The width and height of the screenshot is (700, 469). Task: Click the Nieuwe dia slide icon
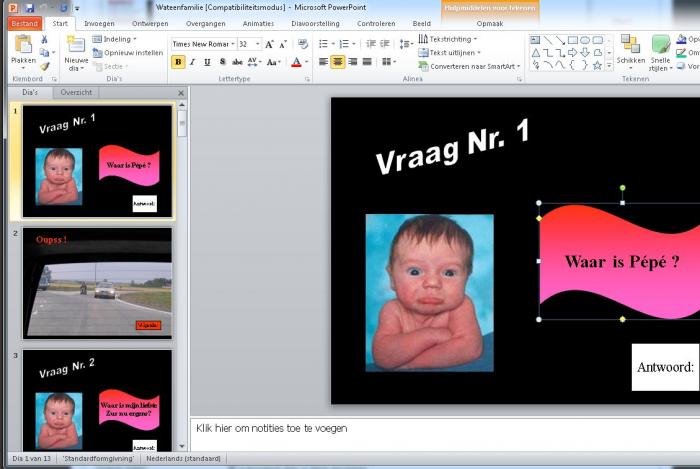click(76, 45)
